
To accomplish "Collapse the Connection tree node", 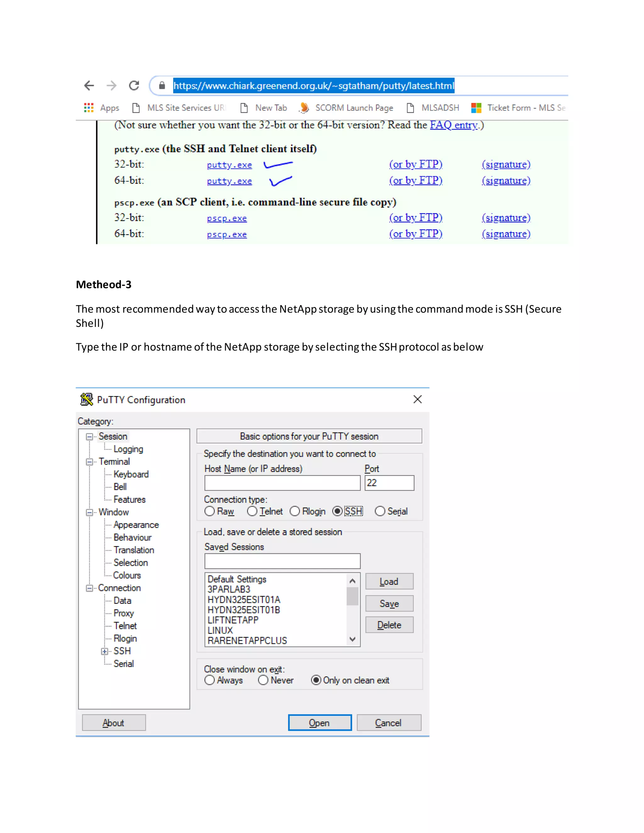I will coord(89,588).
